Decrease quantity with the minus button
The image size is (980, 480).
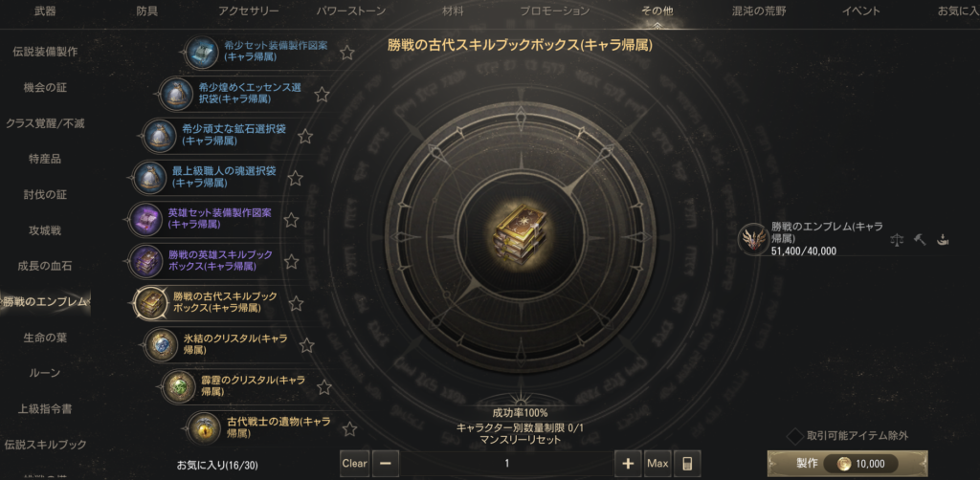click(386, 463)
